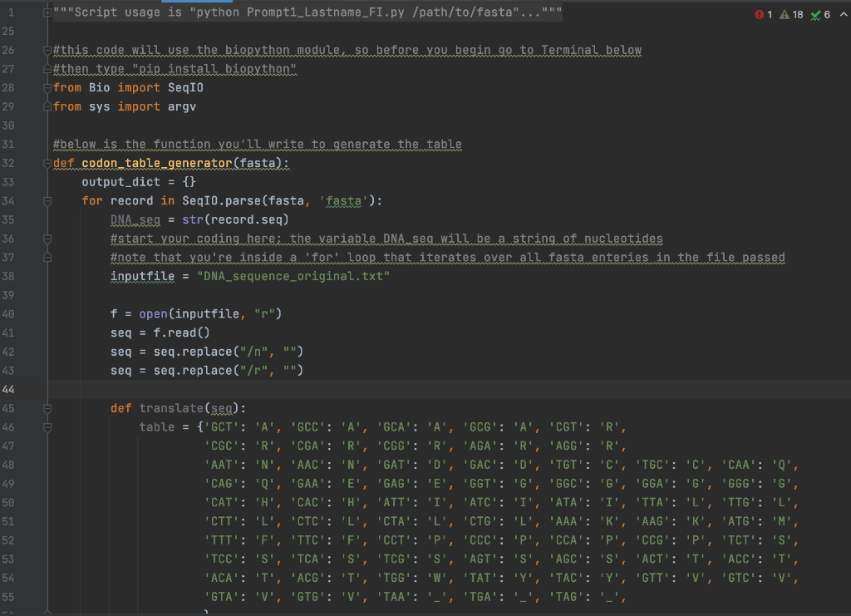Click the up chevron in inspections widget
Image resolution: width=851 pixels, height=616 pixels.
[844, 15]
